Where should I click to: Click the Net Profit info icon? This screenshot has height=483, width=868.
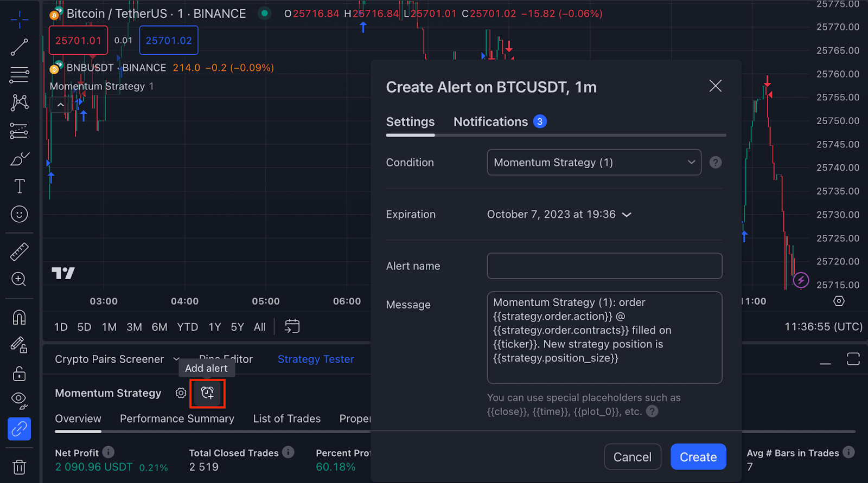pyautogui.click(x=108, y=452)
